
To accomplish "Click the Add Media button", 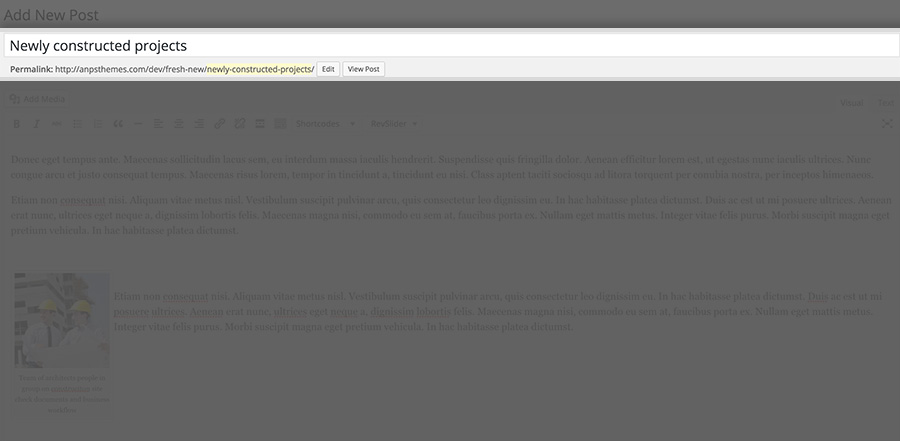I will coord(37,99).
